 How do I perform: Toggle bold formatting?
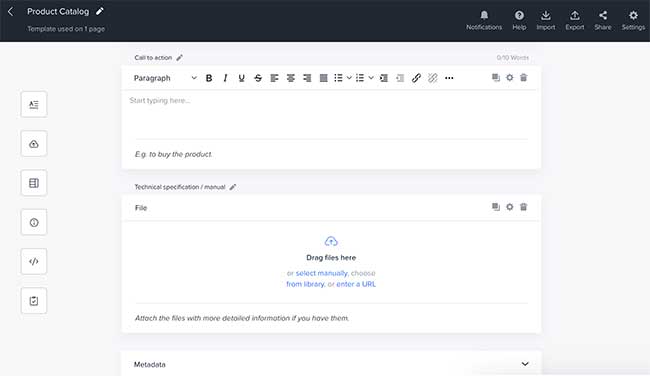pyautogui.click(x=209, y=78)
